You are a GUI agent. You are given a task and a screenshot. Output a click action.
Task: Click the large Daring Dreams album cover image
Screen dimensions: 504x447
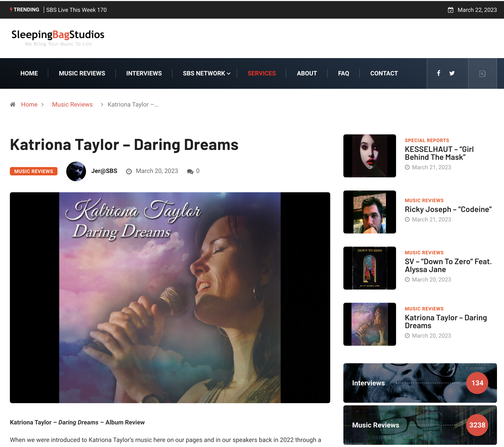[x=170, y=298]
